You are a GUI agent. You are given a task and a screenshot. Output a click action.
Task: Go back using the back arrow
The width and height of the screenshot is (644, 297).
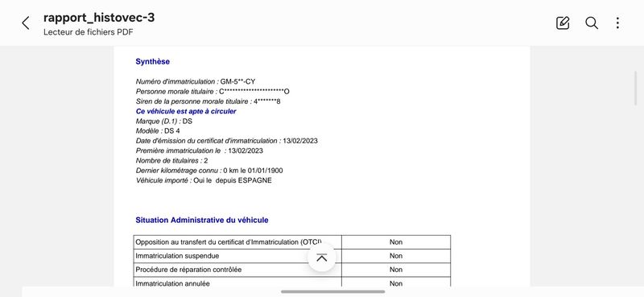(26, 23)
